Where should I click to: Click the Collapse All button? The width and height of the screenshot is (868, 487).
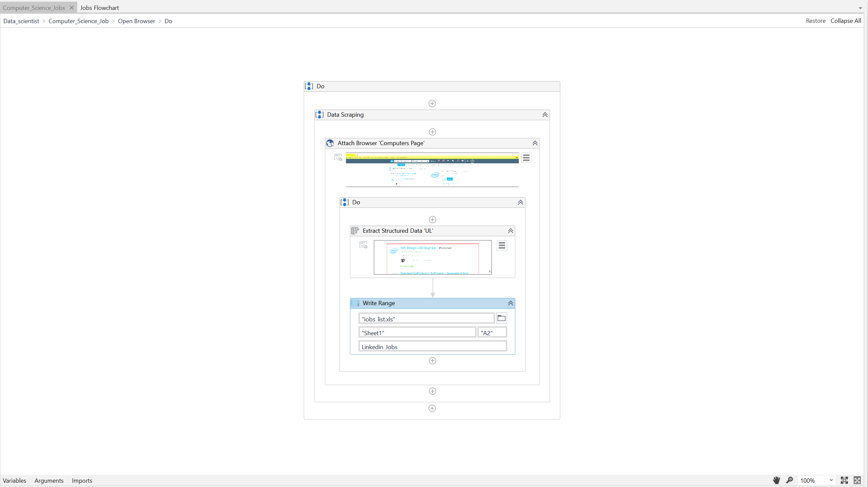point(846,21)
